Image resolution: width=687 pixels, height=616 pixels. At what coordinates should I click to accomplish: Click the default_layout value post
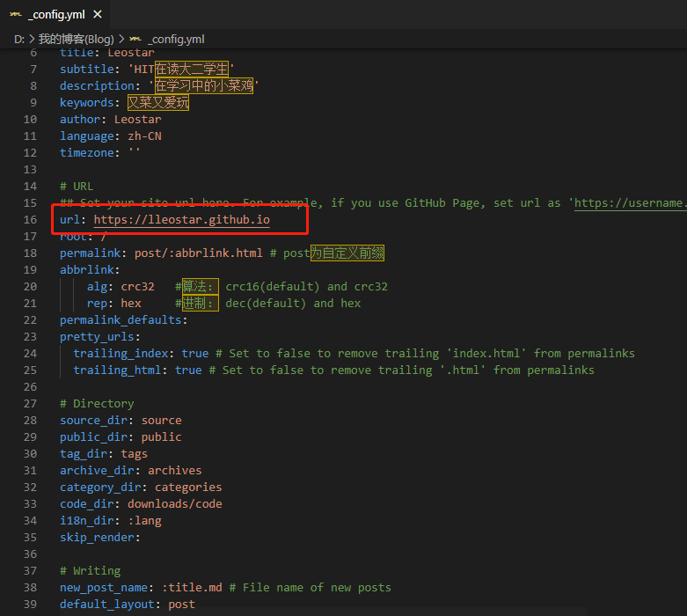(181, 605)
